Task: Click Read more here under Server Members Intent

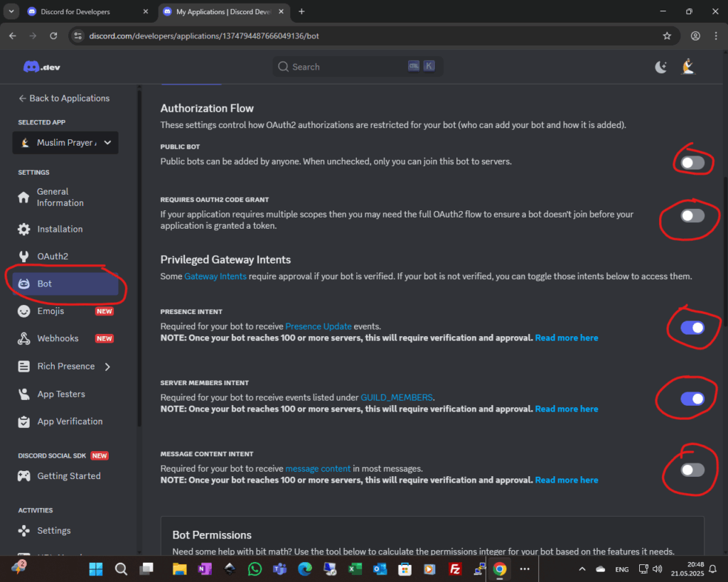Action: (x=567, y=409)
